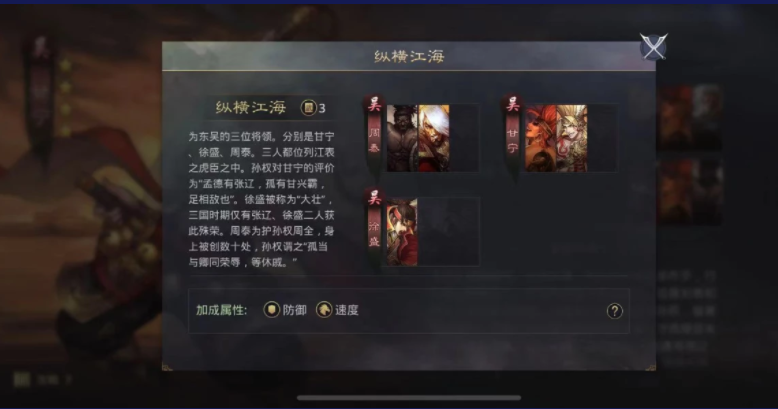The image size is (778, 409).
Task: Tap the empty slot beside 徐盛's portrait
Action: tap(449, 232)
